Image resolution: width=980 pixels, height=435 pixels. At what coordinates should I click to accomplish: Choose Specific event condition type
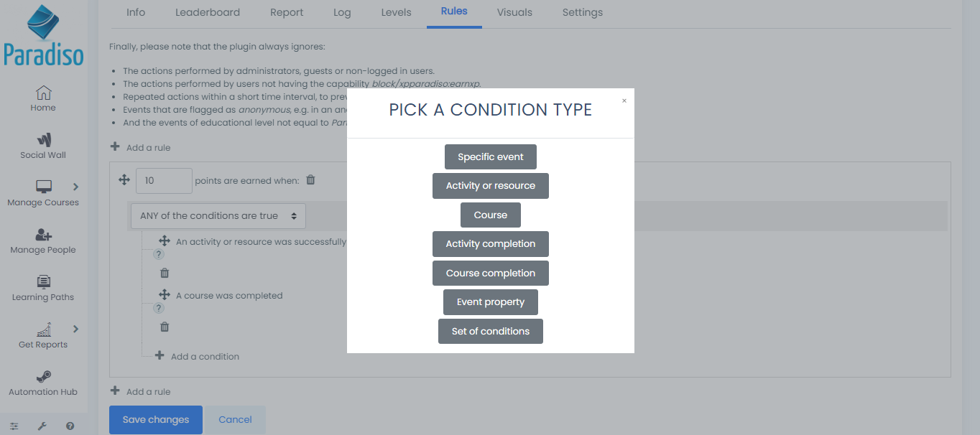click(490, 157)
